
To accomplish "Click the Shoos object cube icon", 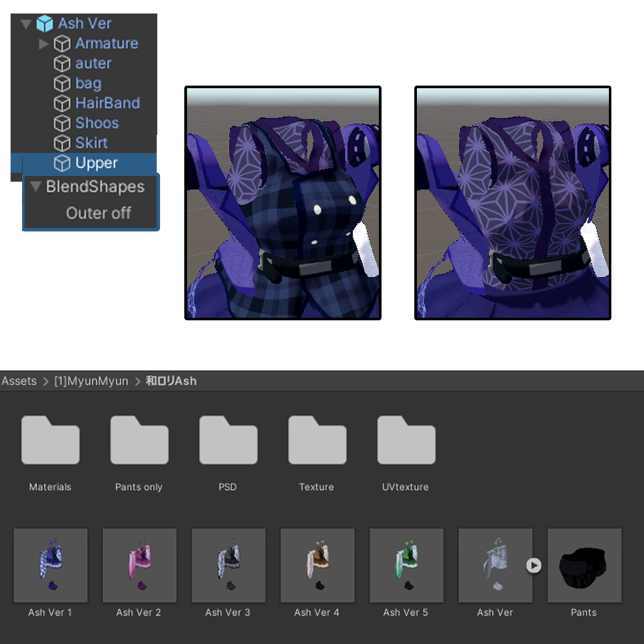I will [62, 123].
